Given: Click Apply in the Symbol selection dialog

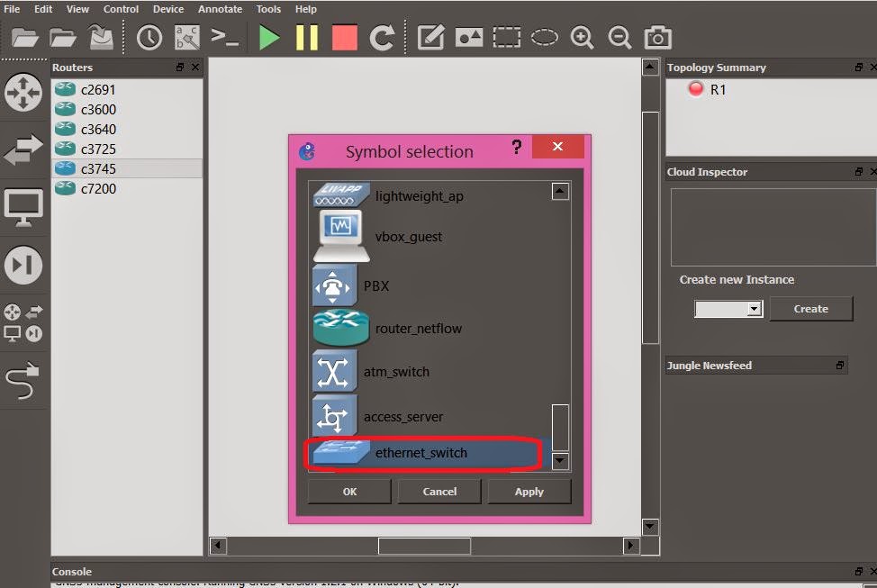Looking at the screenshot, I should point(529,491).
